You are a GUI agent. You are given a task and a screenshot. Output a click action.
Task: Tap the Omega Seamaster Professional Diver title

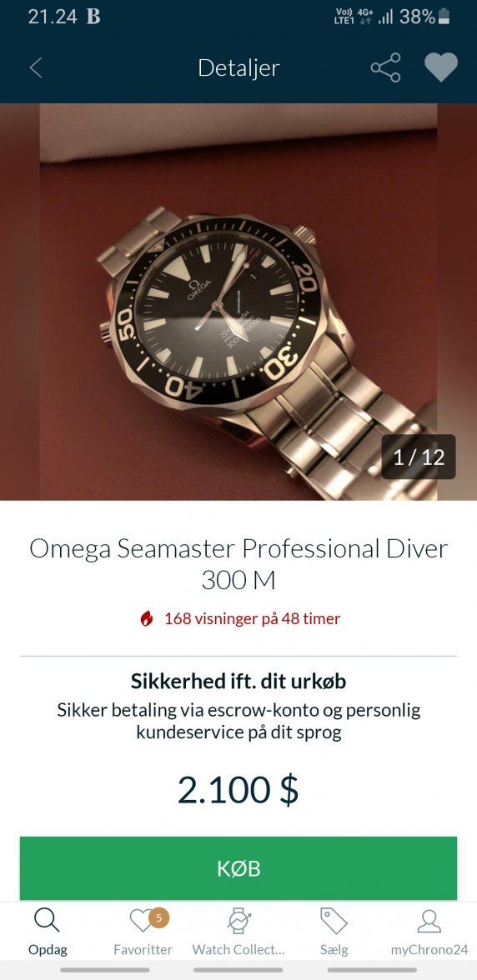238,564
